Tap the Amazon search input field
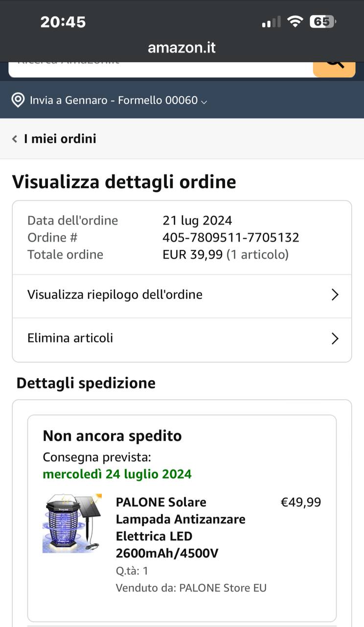This screenshot has width=364, height=627. coord(161,69)
